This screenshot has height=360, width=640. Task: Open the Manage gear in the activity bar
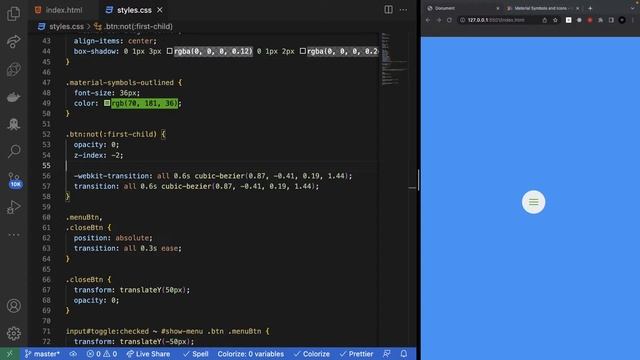coord(13,333)
